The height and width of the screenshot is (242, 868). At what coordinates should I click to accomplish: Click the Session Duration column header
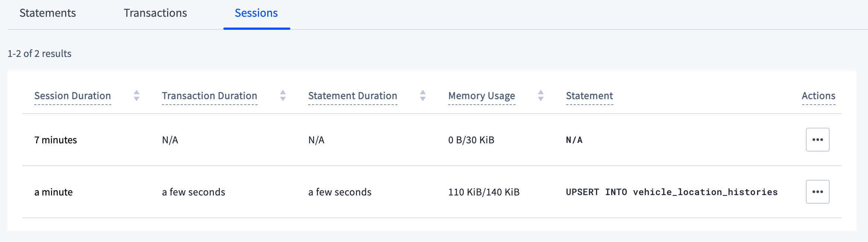73,96
